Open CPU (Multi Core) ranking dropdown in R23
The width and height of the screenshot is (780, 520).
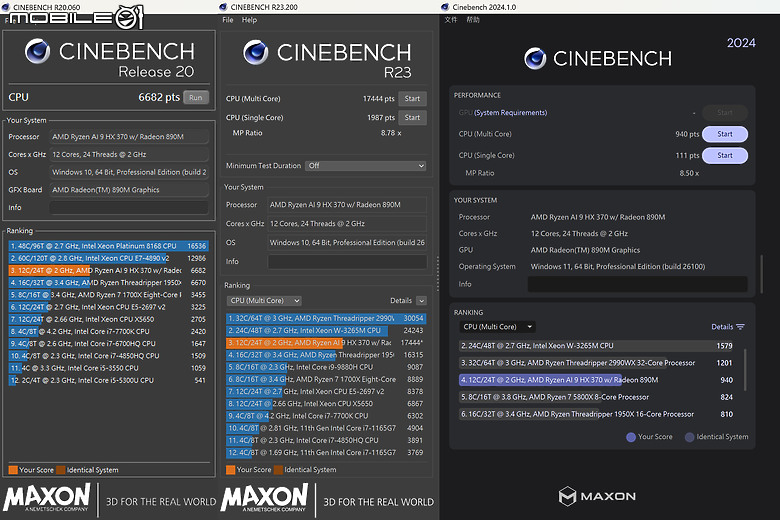(265, 301)
